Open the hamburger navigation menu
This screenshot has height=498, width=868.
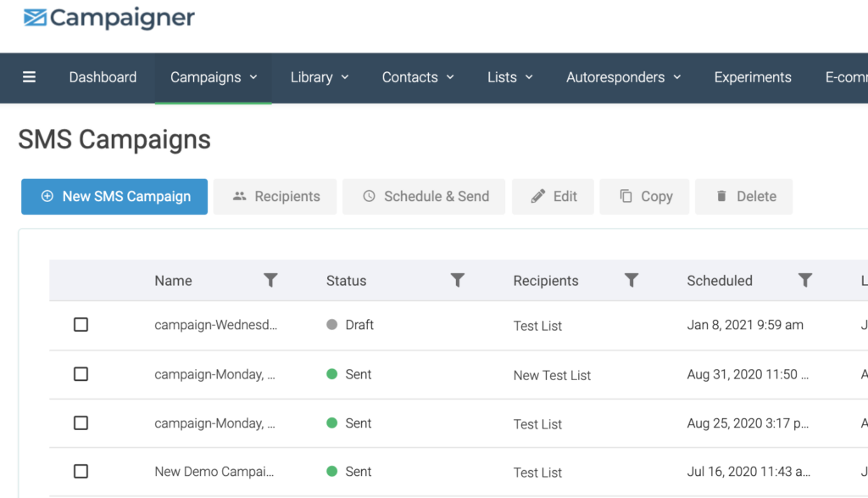(x=29, y=77)
